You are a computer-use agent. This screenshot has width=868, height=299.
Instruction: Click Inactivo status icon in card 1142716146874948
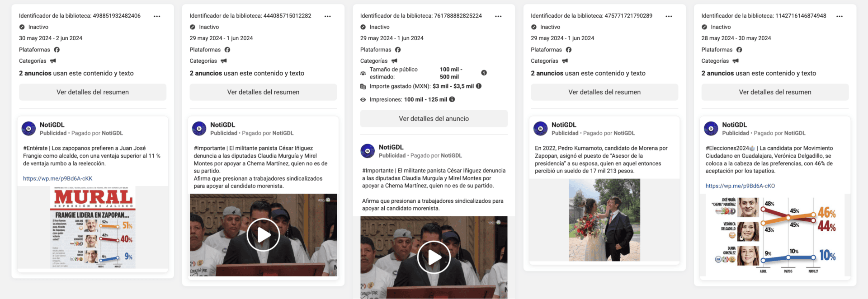[x=704, y=27]
